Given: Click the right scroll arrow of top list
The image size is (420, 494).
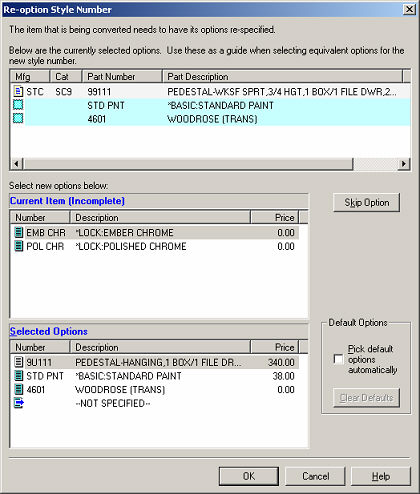Looking at the screenshot, I should (x=404, y=164).
